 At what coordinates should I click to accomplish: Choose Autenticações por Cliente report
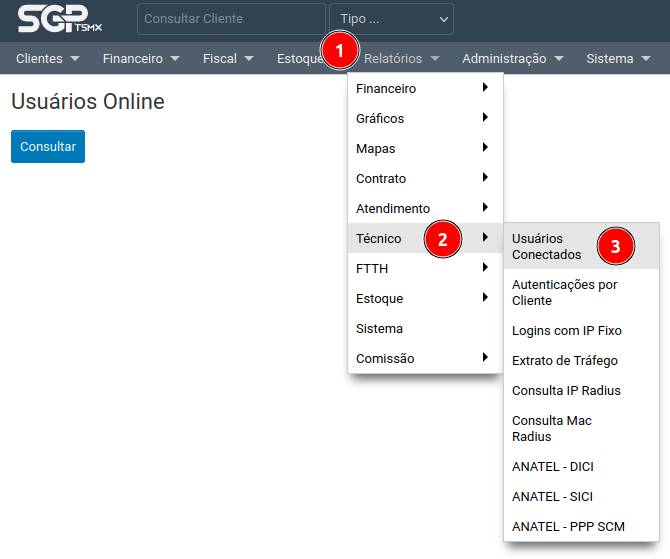coord(564,292)
